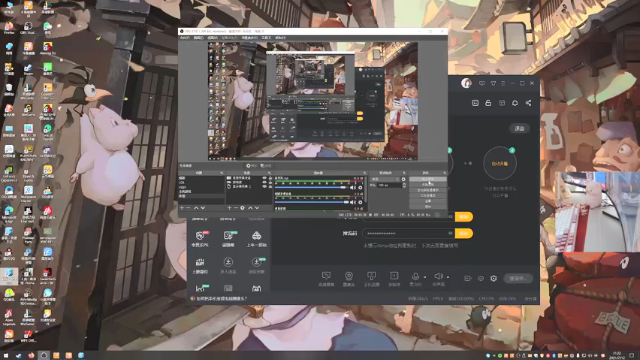Mute first audio mixer channel speaker
The height and width of the screenshot is (360, 640).
click(353, 187)
